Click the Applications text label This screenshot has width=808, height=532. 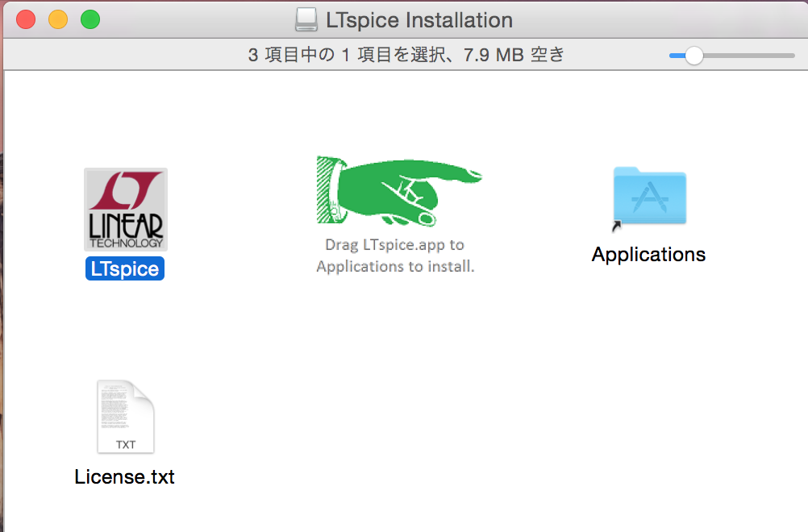(x=648, y=255)
